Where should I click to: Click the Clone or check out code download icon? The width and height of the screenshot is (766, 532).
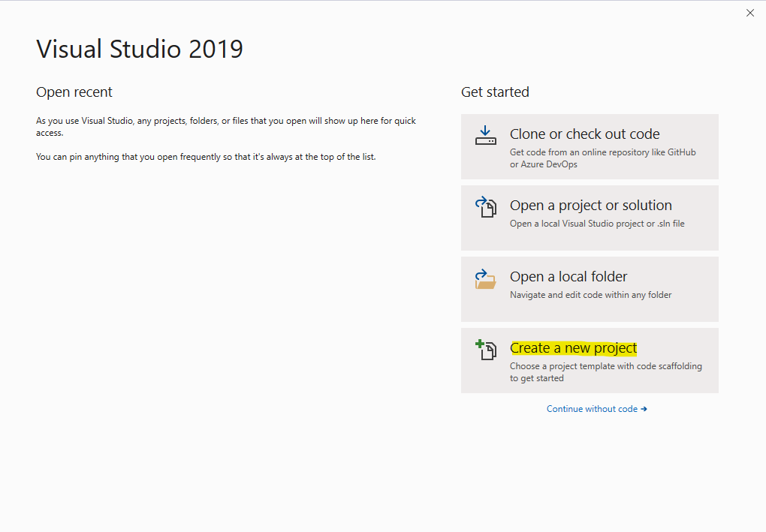486,135
